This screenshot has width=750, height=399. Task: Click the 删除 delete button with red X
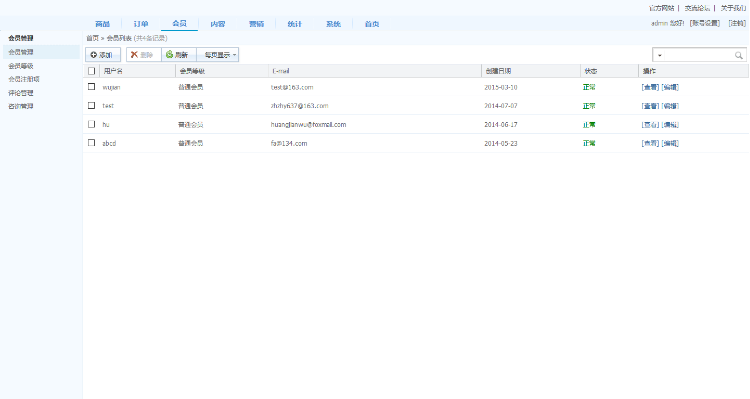[143, 55]
